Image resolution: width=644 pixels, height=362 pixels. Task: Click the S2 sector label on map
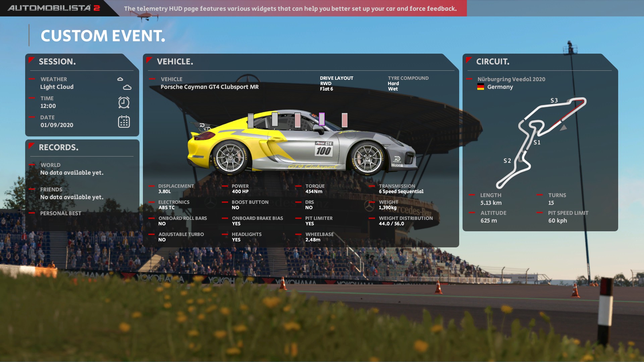[507, 161]
